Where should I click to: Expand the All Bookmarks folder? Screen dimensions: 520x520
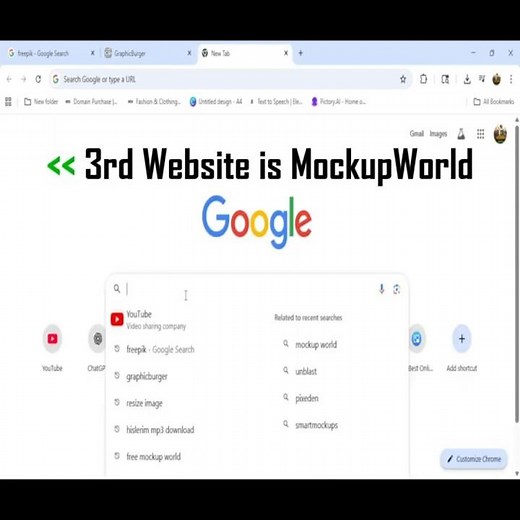tap(494, 102)
